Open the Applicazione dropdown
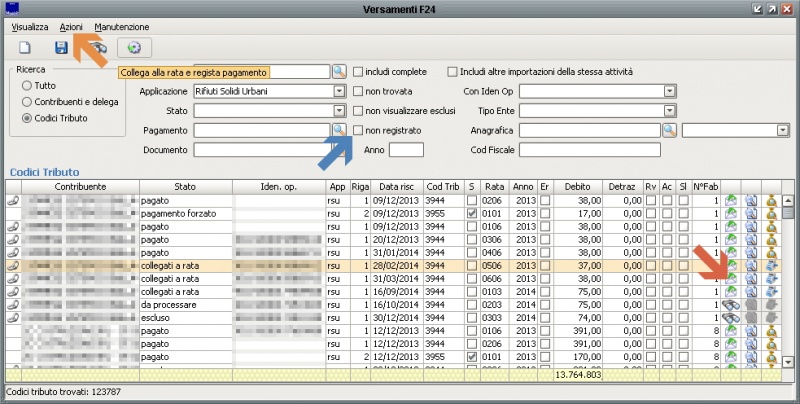 pyautogui.click(x=339, y=91)
